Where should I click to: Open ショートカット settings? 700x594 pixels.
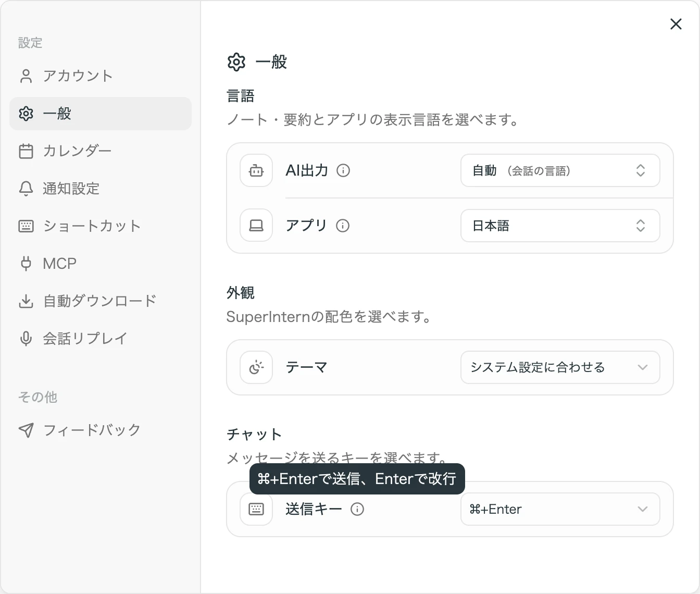100,226
